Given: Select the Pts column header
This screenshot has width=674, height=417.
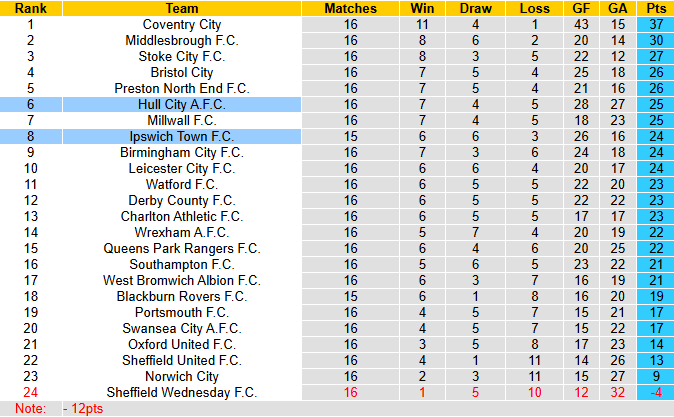Looking at the screenshot, I should pos(654,8).
